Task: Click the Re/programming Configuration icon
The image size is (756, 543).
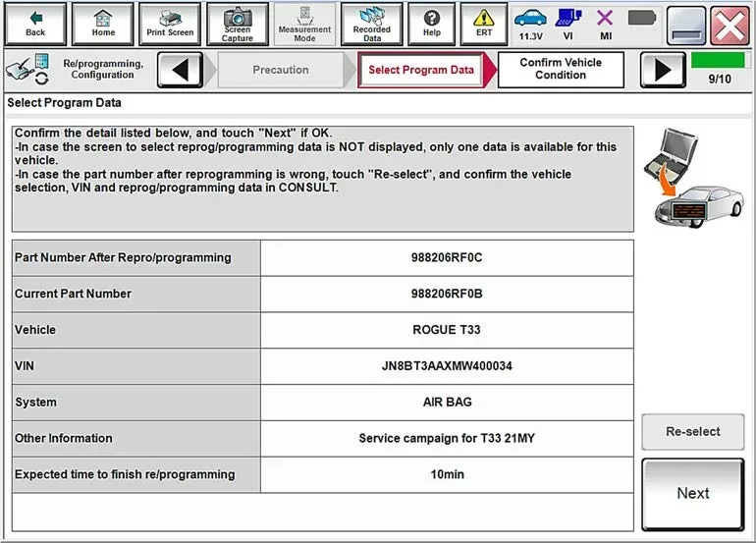Action: coord(27,70)
